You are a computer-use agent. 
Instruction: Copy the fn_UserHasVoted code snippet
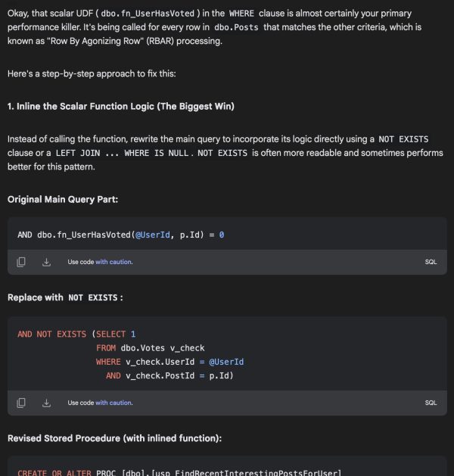tap(21, 262)
